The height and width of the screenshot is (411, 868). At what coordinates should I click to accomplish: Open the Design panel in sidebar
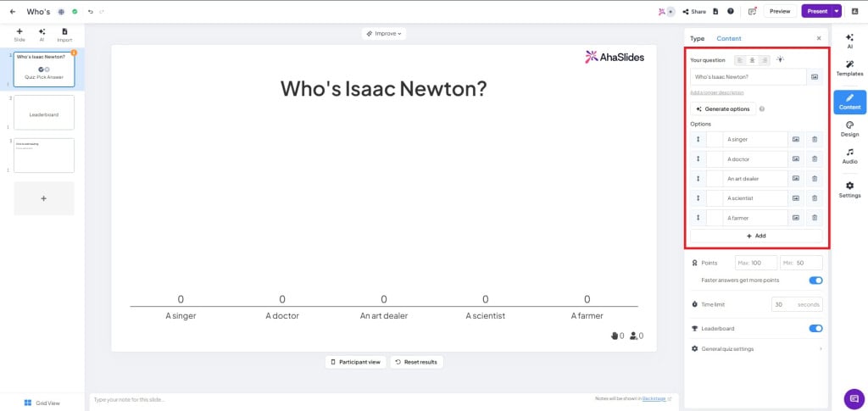(849, 128)
